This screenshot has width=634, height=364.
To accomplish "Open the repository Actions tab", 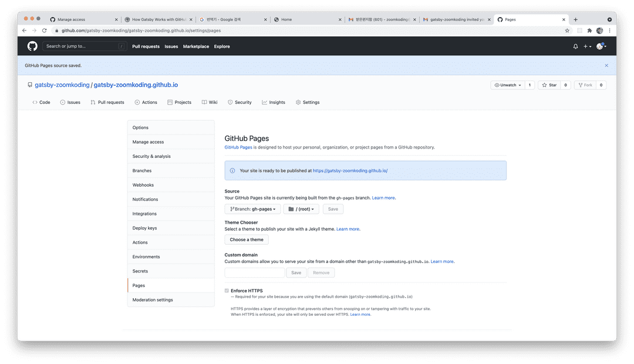I will 146,102.
